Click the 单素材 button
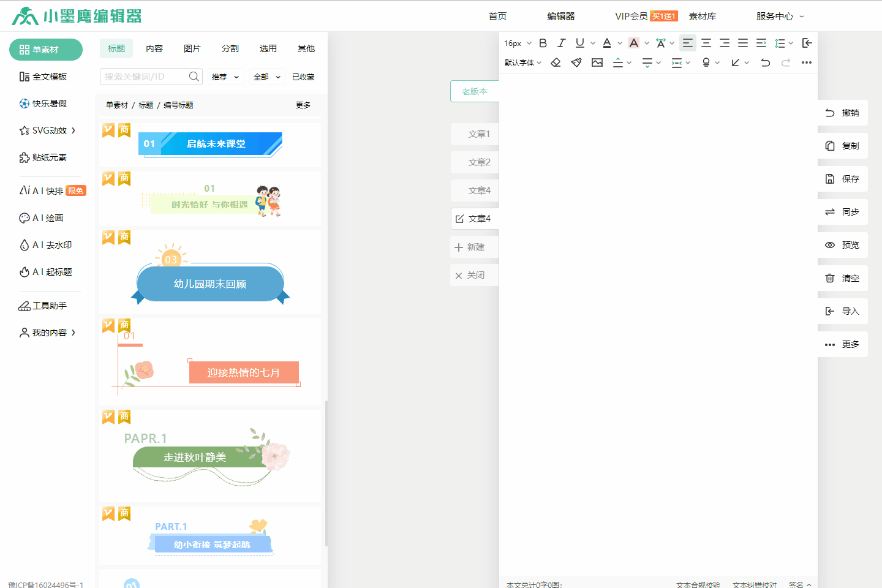The image size is (882, 588). pyautogui.click(x=46, y=50)
